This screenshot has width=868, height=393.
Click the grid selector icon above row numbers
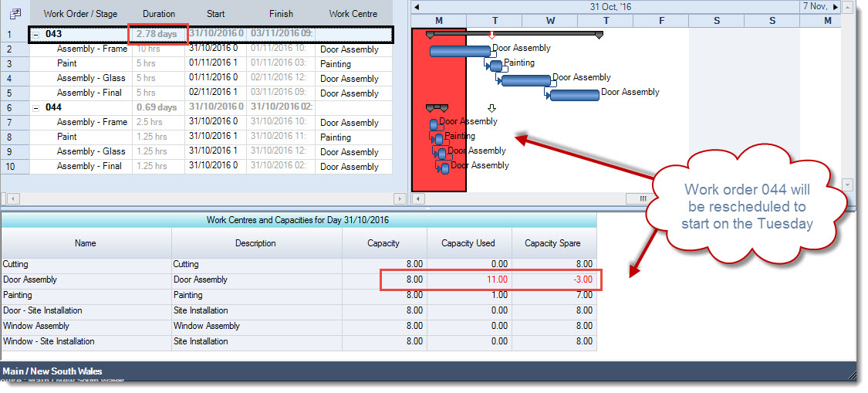[x=15, y=13]
